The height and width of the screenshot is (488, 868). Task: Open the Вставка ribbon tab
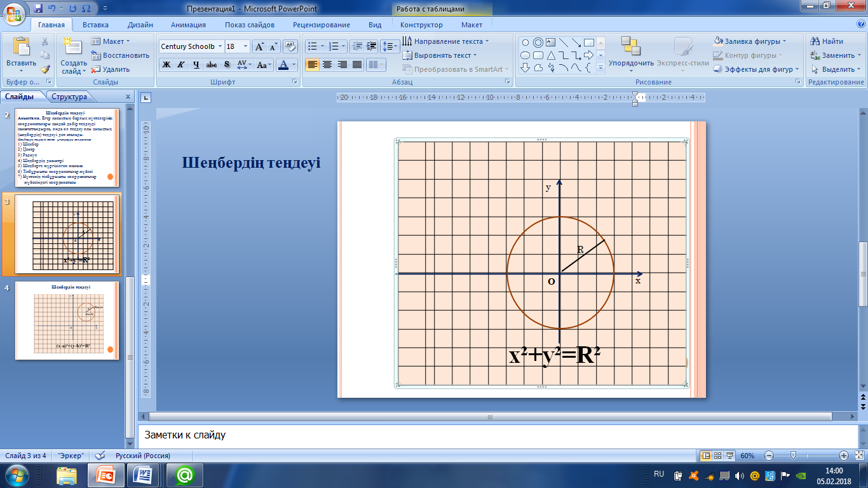point(95,25)
